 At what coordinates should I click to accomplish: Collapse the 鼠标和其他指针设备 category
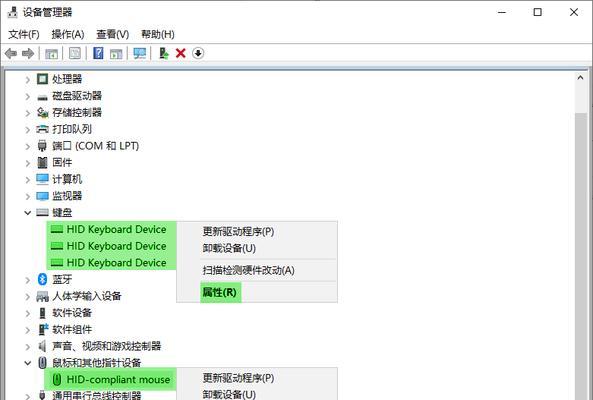(x=28, y=363)
